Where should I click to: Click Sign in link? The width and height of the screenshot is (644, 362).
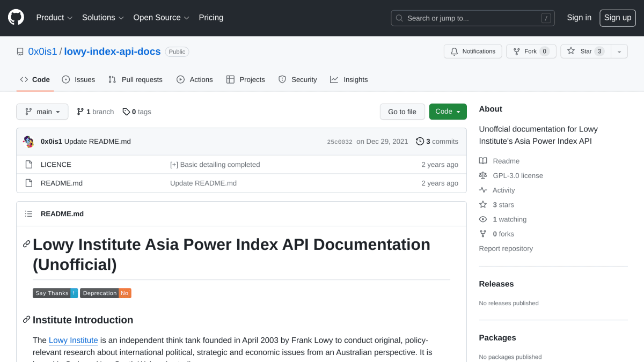point(579,18)
